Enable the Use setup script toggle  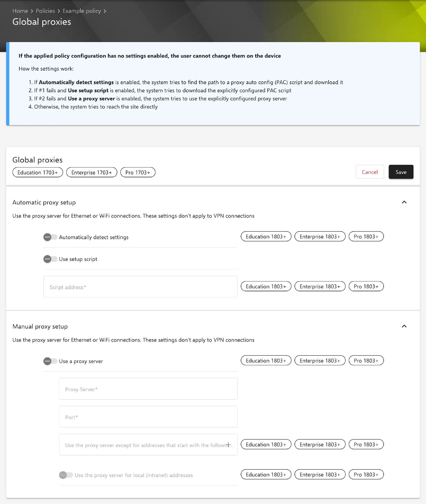click(x=50, y=259)
